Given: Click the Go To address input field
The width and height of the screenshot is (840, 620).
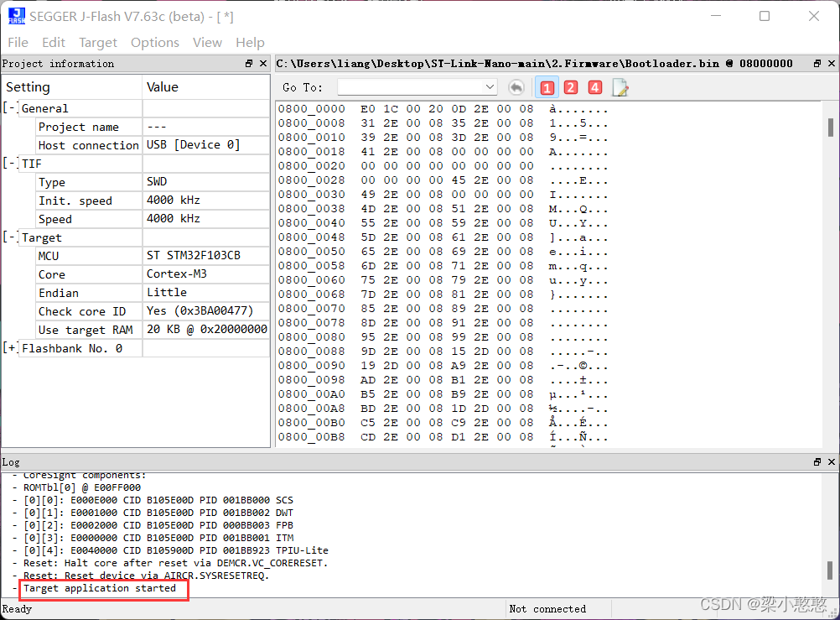Looking at the screenshot, I should (410, 87).
